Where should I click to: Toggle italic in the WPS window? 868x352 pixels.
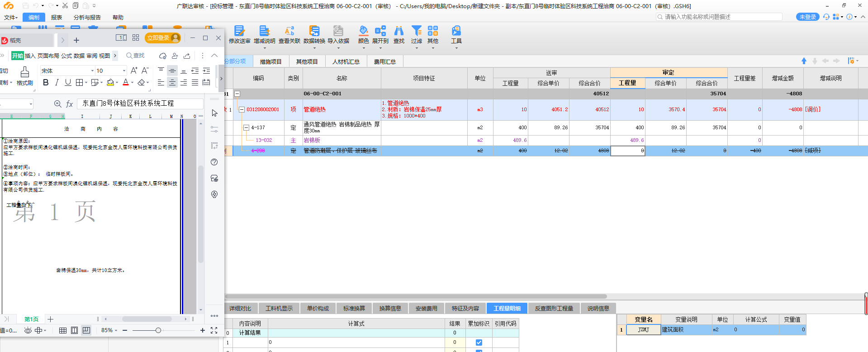pos(57,82)
